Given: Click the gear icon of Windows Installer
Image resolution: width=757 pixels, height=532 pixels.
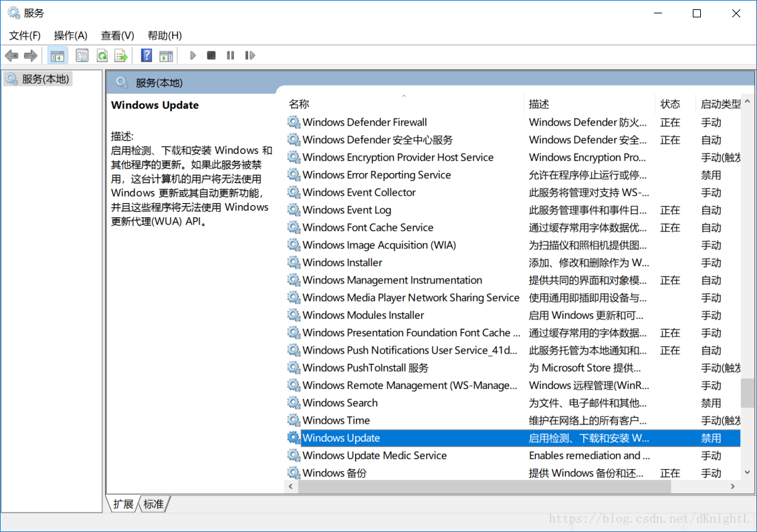Looking at the screenshot, I should click(294, 262).
